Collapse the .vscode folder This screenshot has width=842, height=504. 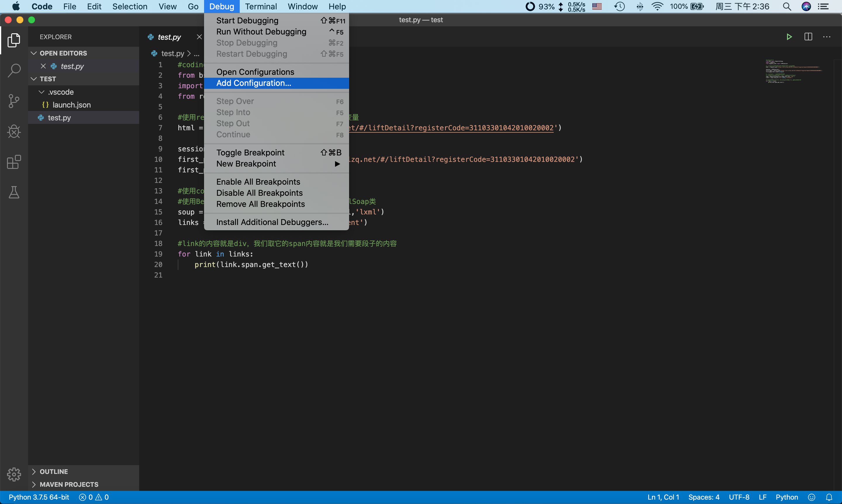[84, 92]
